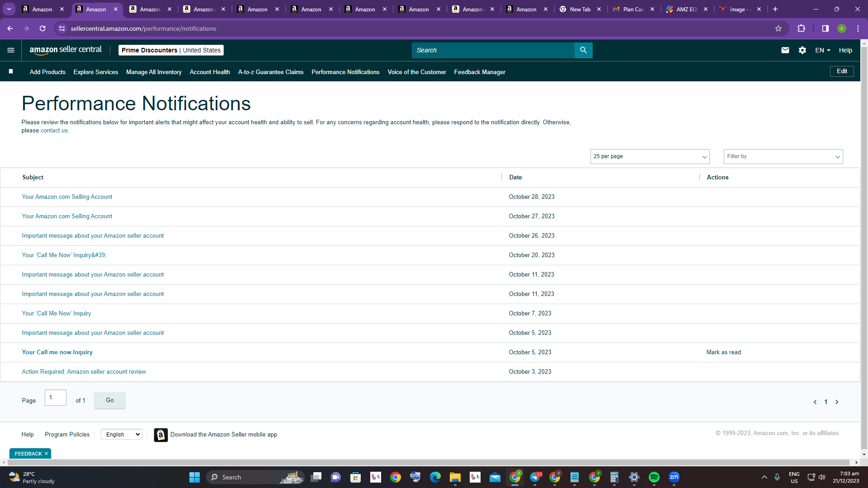Open Program Policies footer link
868x488 pixels.
pos(67,435)
